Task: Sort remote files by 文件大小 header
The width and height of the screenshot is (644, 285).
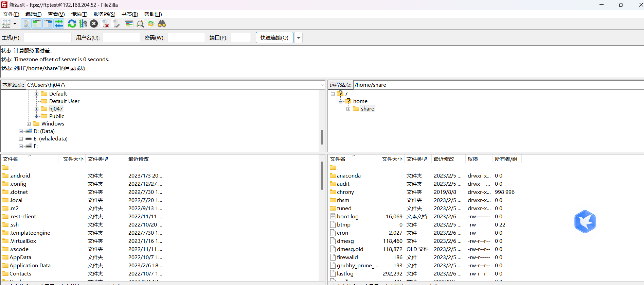Action: [392, 159]
